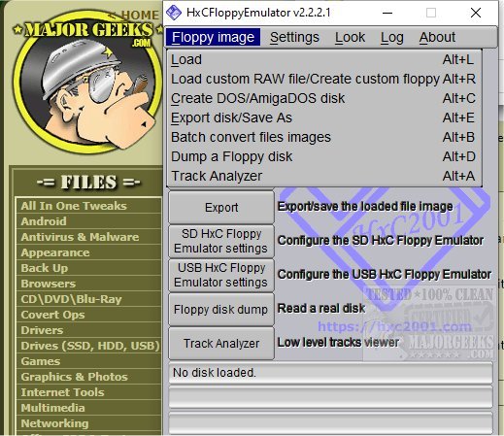Click 'Read a real disk' description
The height and width of the screenshot is (436, 504).
tap(321, 309)
